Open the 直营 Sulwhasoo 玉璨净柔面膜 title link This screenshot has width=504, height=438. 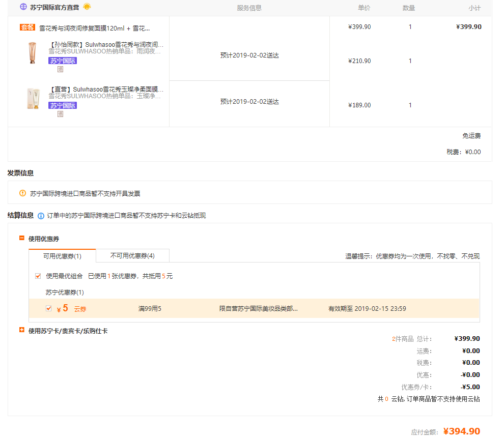coord(106,90)
